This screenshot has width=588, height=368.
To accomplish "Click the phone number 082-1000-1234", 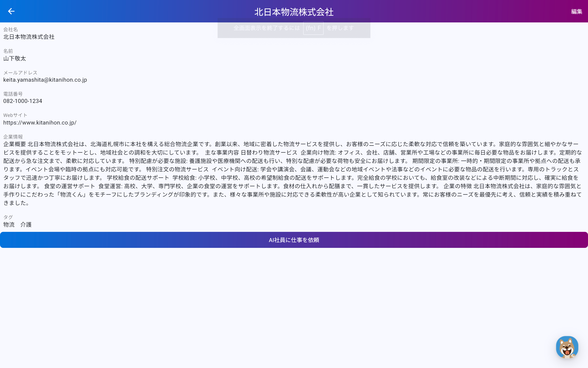I will (23, 101).
